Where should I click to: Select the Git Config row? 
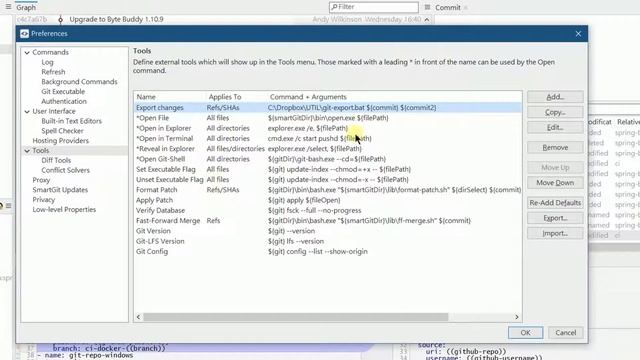(x=328, y=251)
